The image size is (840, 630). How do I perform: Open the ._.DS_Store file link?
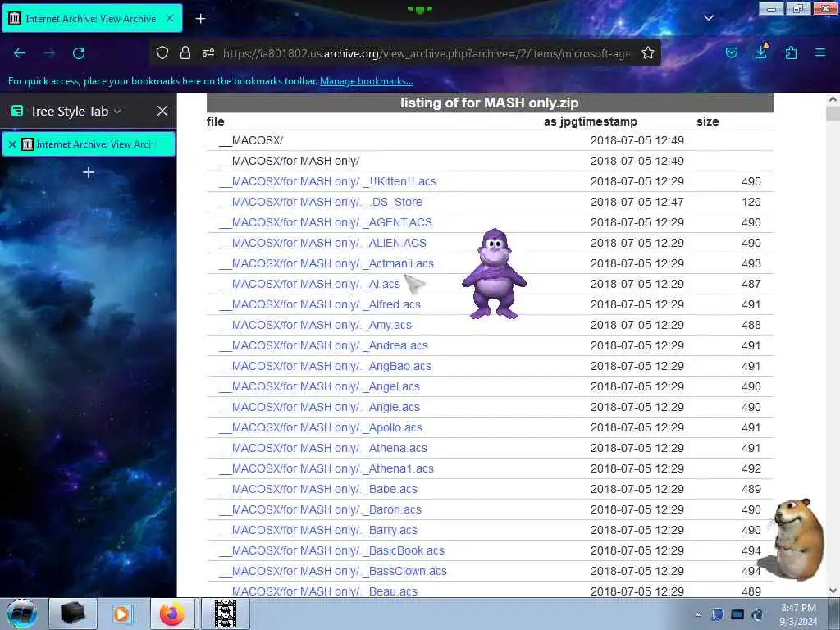tap(321, 202)
